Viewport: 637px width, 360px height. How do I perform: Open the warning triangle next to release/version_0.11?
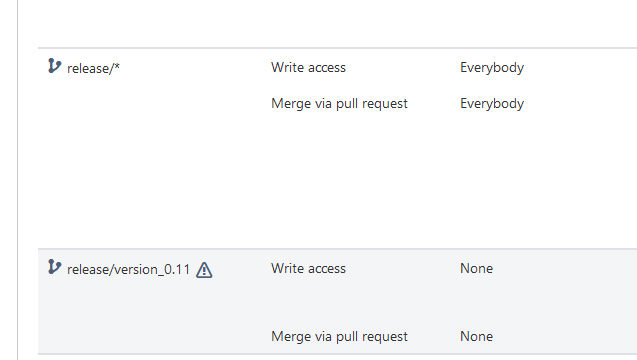[204, 270]
